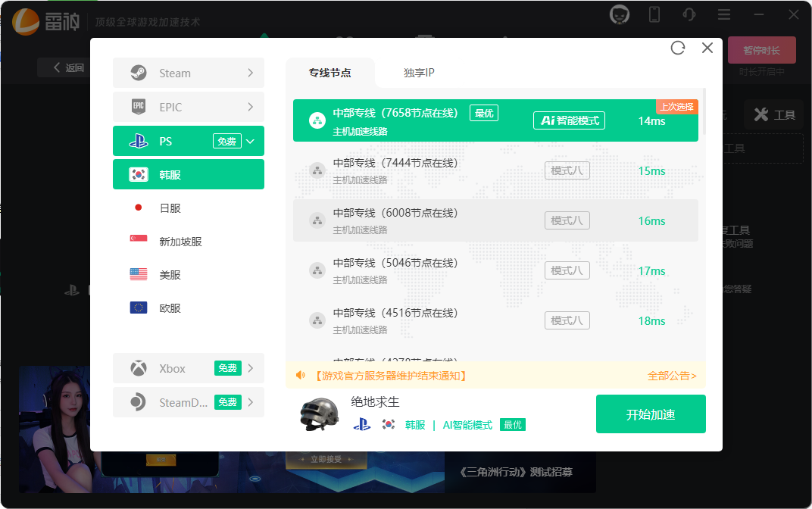Click the Steam platform logo icon

coord(139,73)
